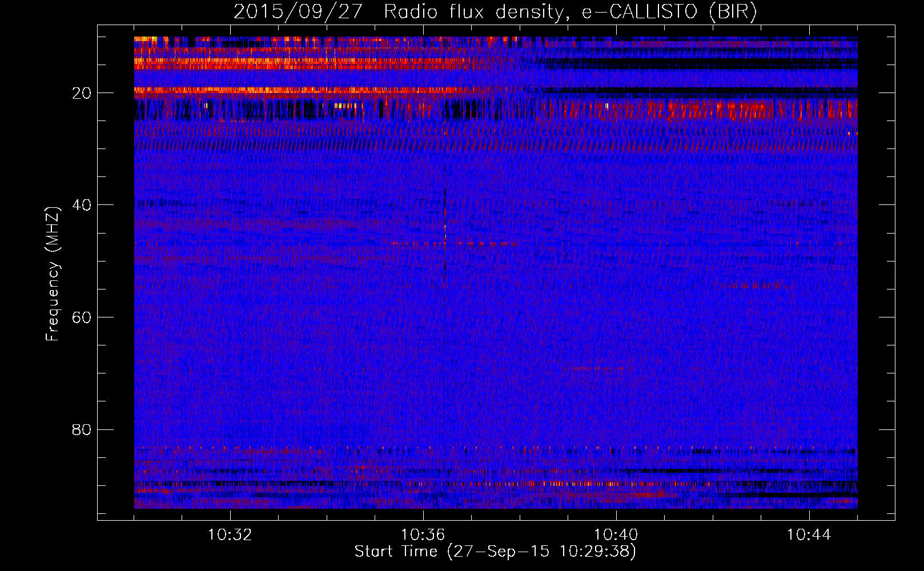Screen dimensions: 924x571
Task: Click the '40' frequency tick label
Action: [82, 205]
